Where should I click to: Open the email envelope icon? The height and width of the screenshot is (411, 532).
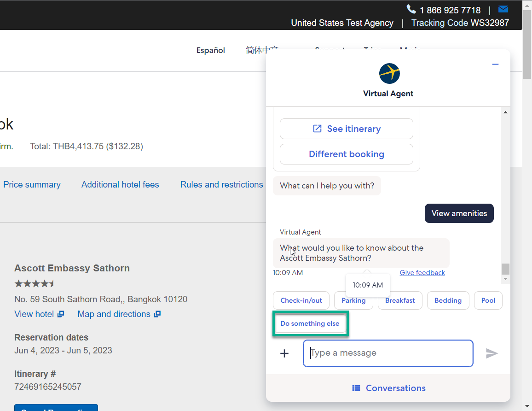(503, 9)
